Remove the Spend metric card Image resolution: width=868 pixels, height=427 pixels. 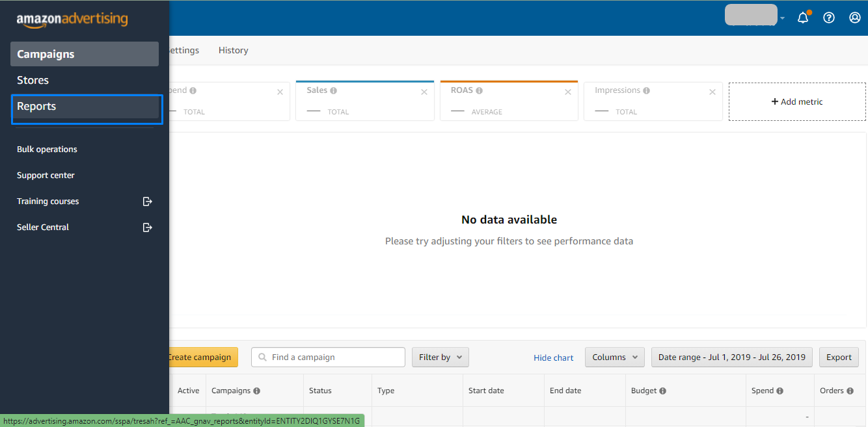[280, 92]
